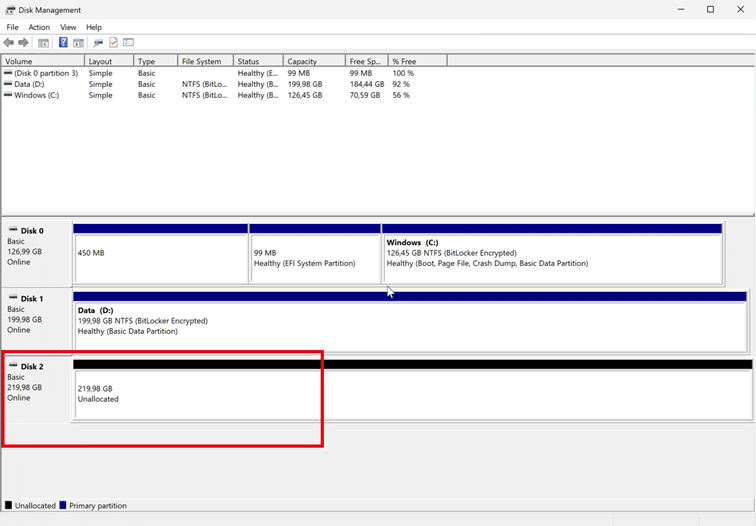Click the Back arrow toolbar icon
756x526 pixels.
pyautogui.click(x=9, y=43)
